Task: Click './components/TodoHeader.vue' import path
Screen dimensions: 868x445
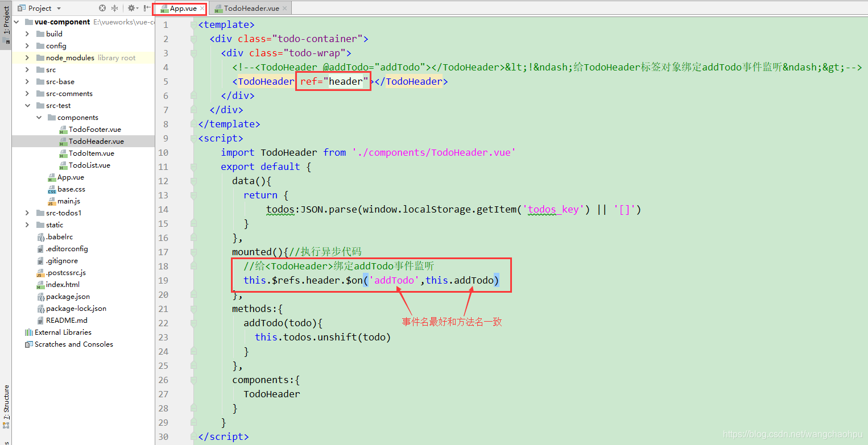Action: pos(433,152)
